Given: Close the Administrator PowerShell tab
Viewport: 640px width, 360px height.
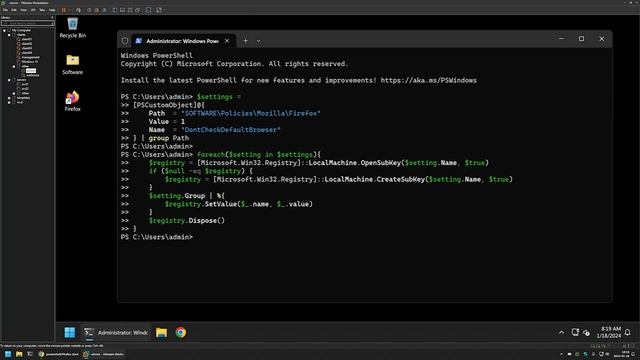Looking at the screenshot, I should tap(227, 41).
